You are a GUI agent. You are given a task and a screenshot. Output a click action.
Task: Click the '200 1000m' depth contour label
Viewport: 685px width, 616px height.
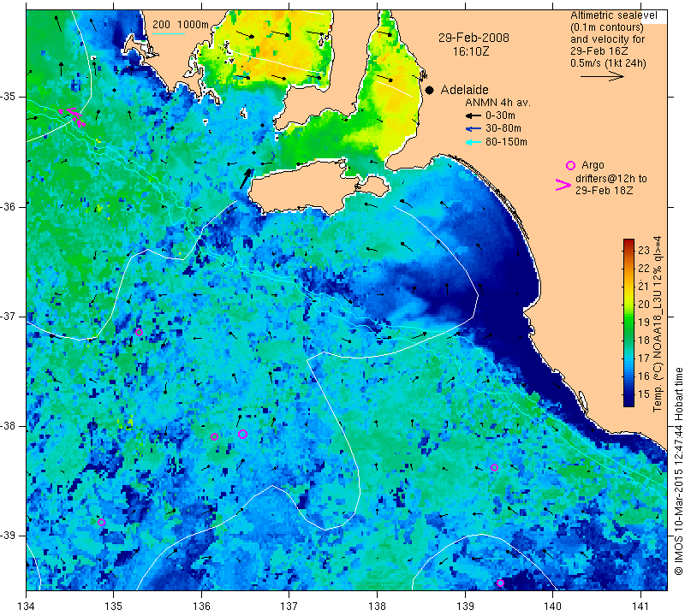[181, 25]
